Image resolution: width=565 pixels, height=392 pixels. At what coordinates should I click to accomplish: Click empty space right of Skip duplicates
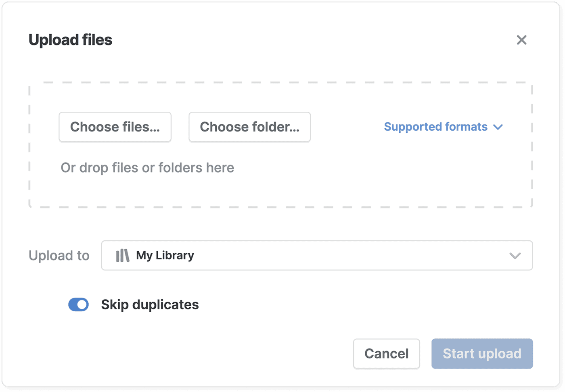pos(343,305)
